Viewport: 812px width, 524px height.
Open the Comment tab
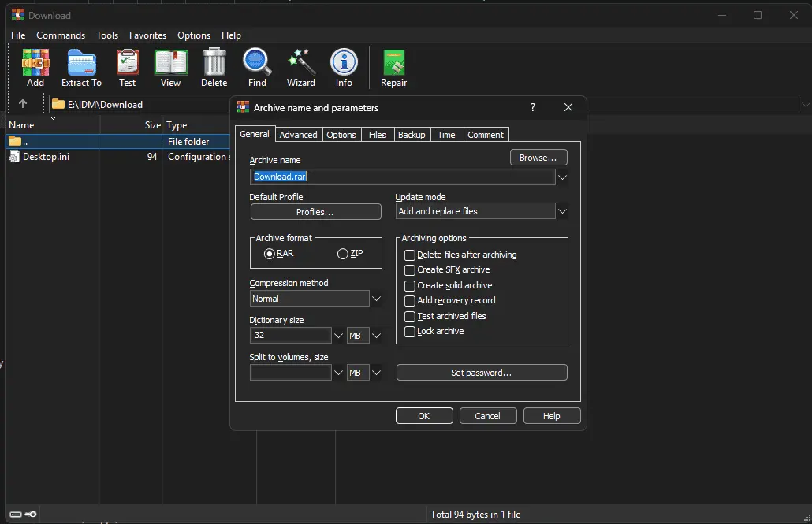pos(486,135)
